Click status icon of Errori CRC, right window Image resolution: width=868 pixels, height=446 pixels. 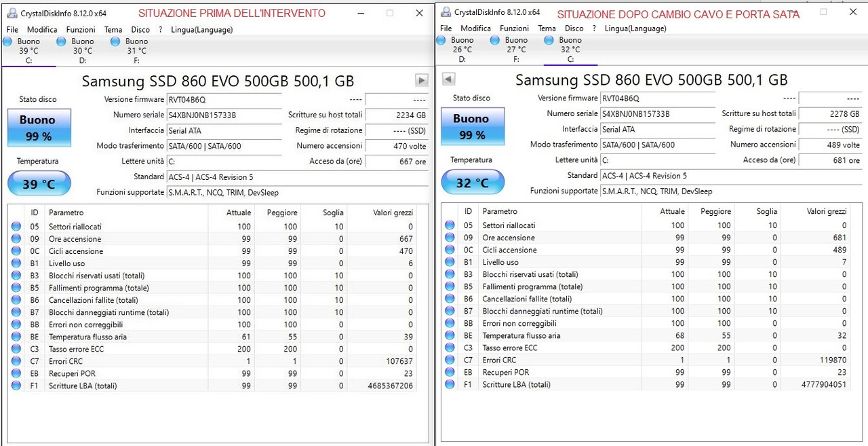tap(450, 360)
